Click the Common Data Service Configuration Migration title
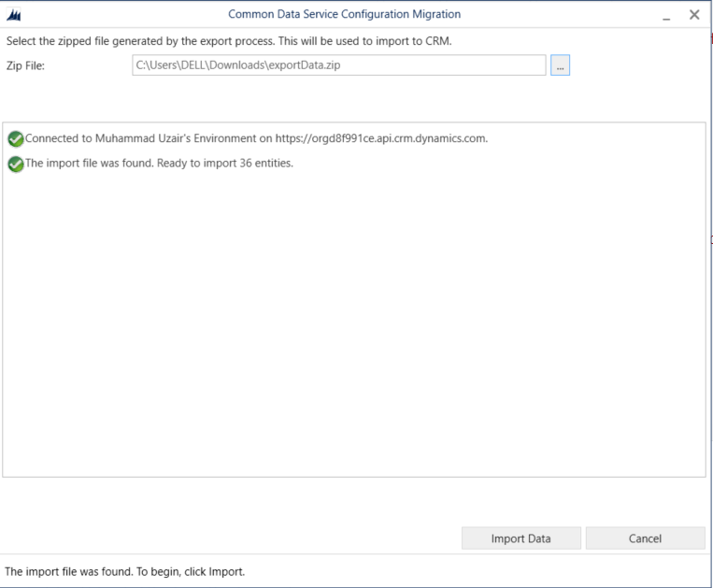This screenshot has width=713, height=588. click(x=344, y=15)
